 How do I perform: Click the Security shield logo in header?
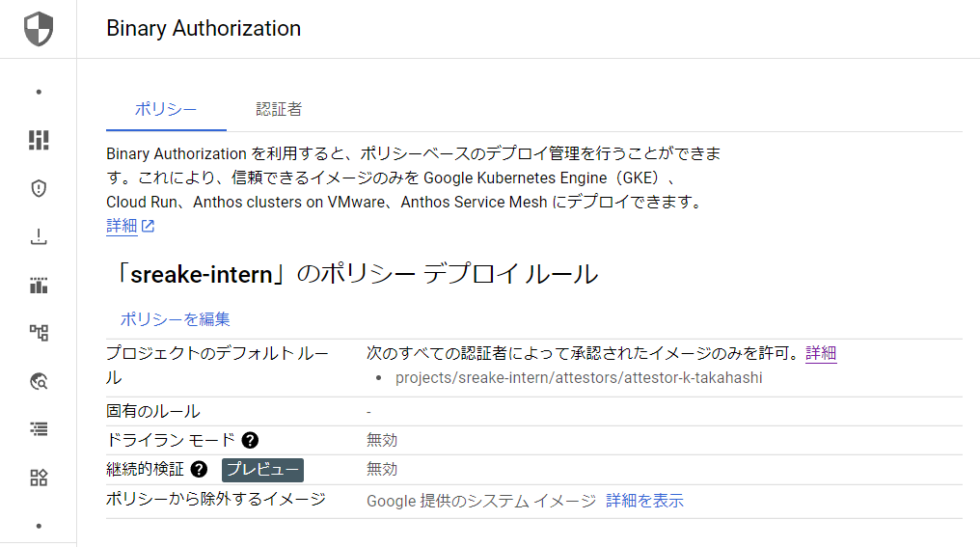39,29
